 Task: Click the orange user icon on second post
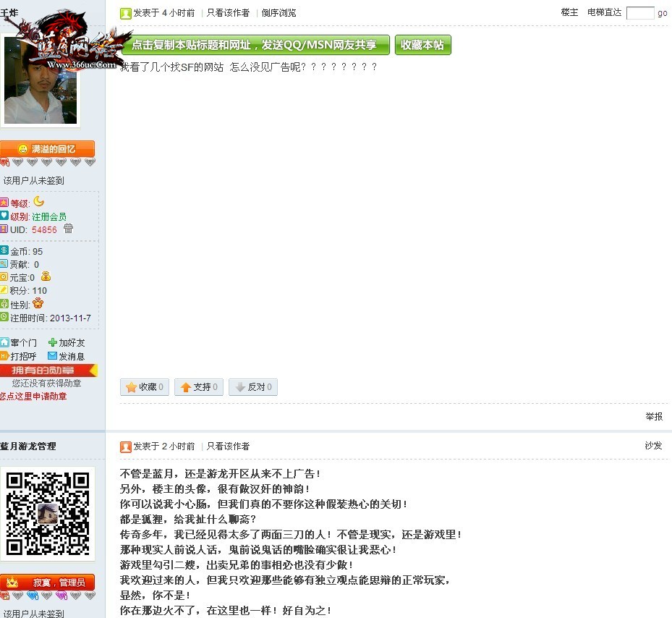126,446
